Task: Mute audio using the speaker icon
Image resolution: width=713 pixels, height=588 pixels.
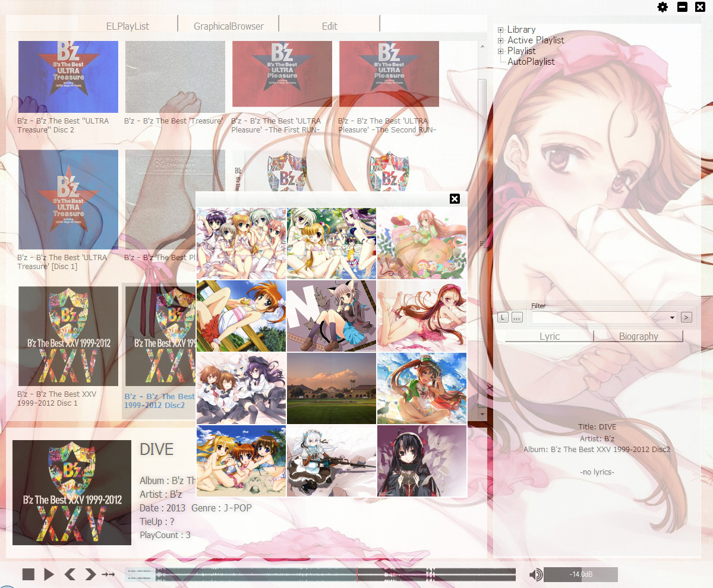Action: point(536,574)
